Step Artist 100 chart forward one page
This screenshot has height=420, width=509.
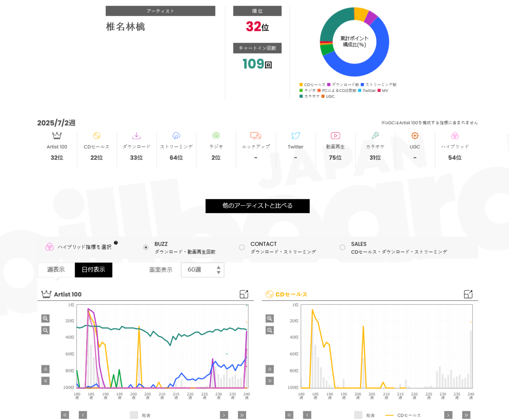224,415
